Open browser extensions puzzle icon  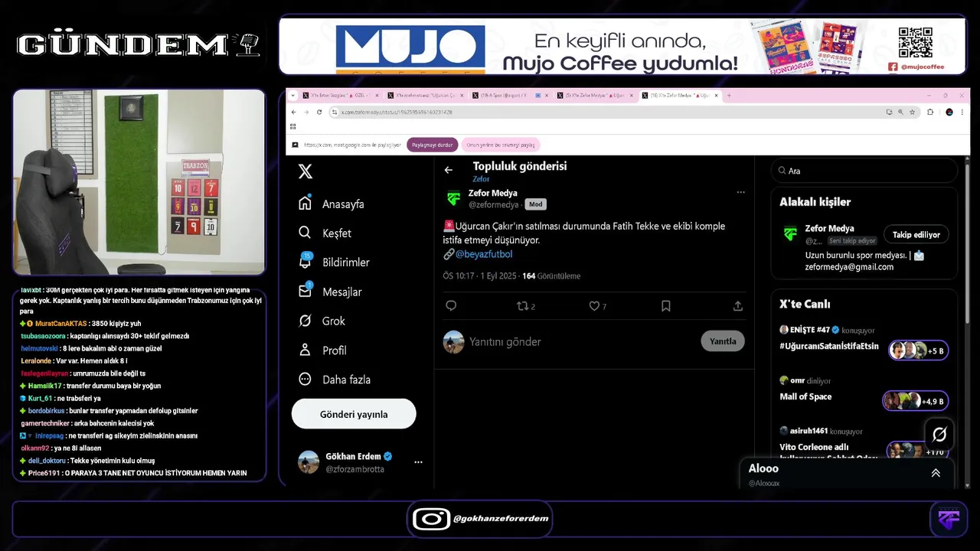(x=930, y=112)
